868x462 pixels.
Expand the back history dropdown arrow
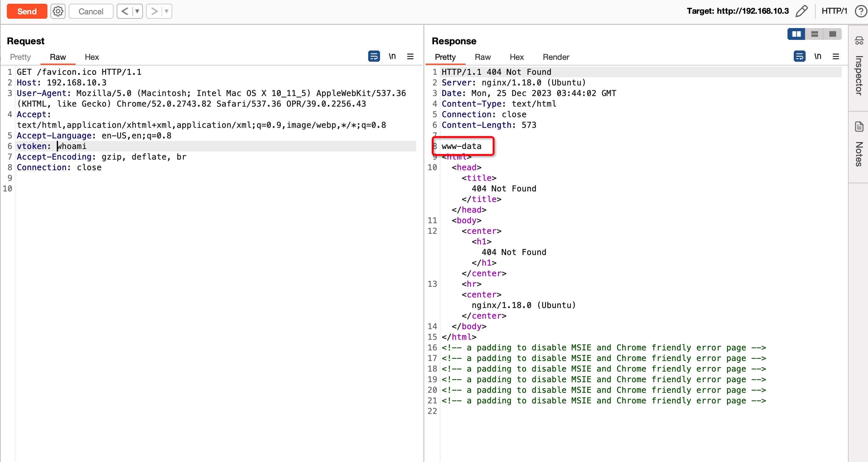[x=137, y=12]
